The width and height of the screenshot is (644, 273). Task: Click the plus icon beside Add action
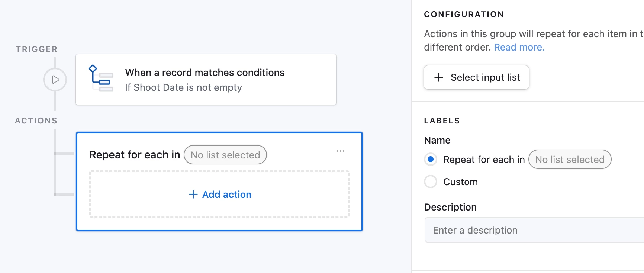pyautogui.click(x=193, y=194)
